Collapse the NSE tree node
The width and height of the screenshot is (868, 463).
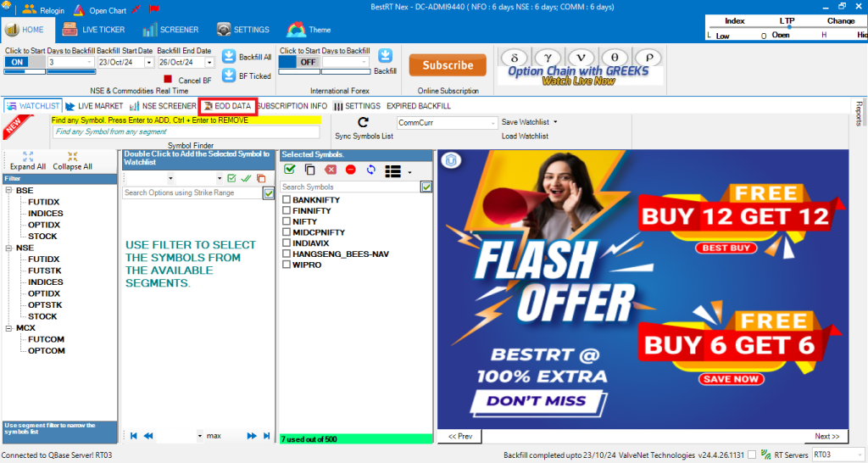(x=8, y=248)
